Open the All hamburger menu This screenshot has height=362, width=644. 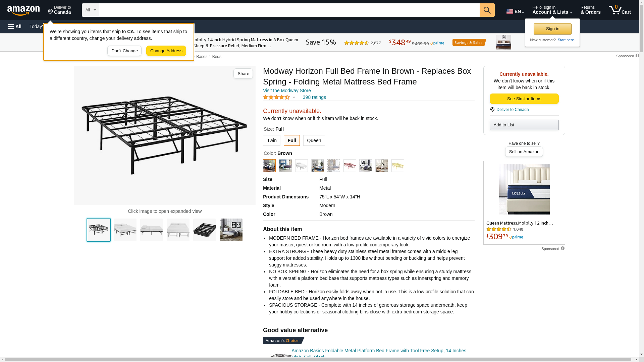15,26
